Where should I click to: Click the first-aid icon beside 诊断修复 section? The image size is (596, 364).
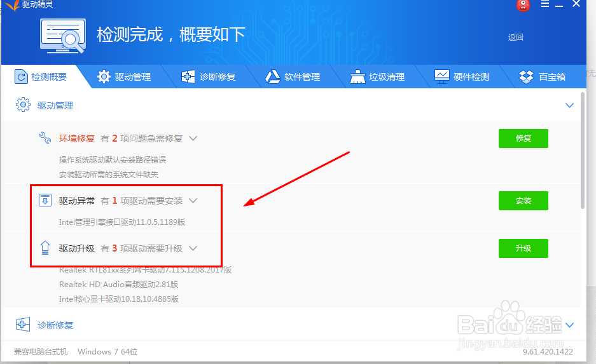pyautogui.click(x=23, y=325)
